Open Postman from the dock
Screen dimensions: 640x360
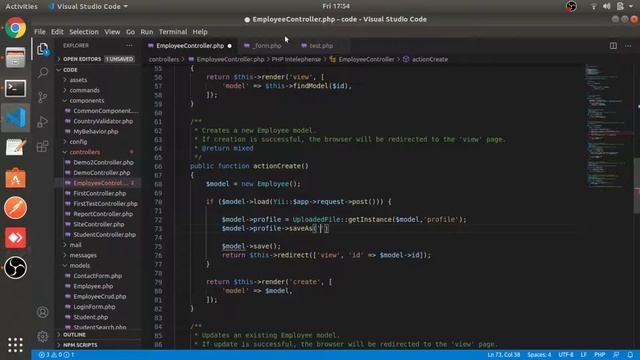coord(16,208)
